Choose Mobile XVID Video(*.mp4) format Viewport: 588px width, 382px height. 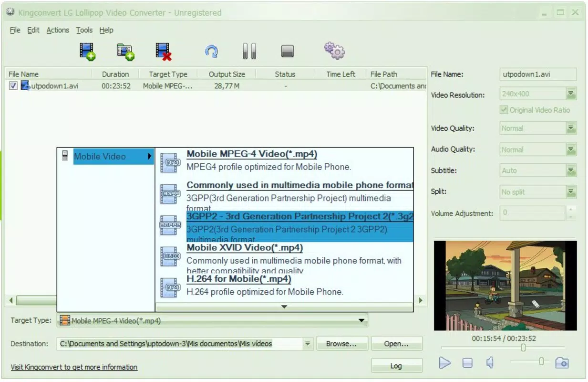point(285,258)
